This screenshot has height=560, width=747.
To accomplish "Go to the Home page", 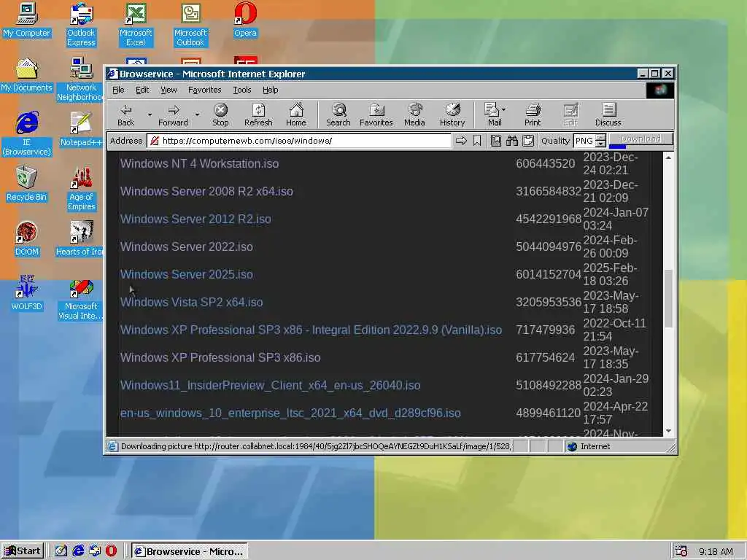I will click(296, 114).
